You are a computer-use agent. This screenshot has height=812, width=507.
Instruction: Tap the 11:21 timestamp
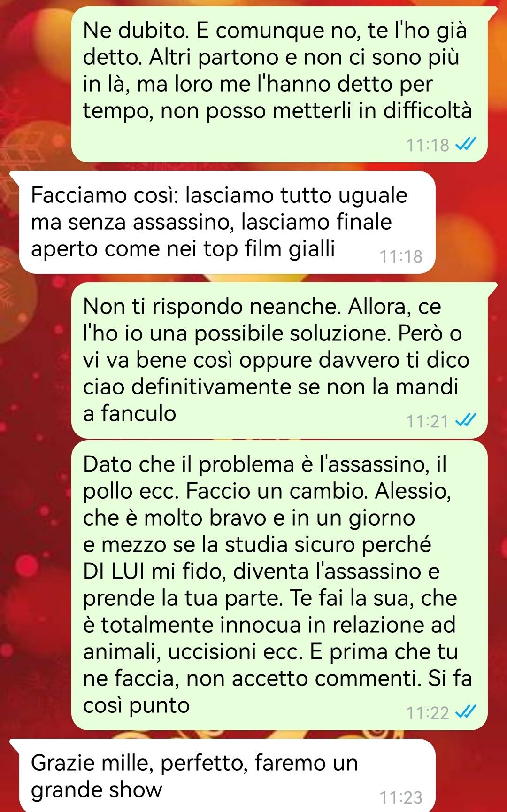point(428,421)
